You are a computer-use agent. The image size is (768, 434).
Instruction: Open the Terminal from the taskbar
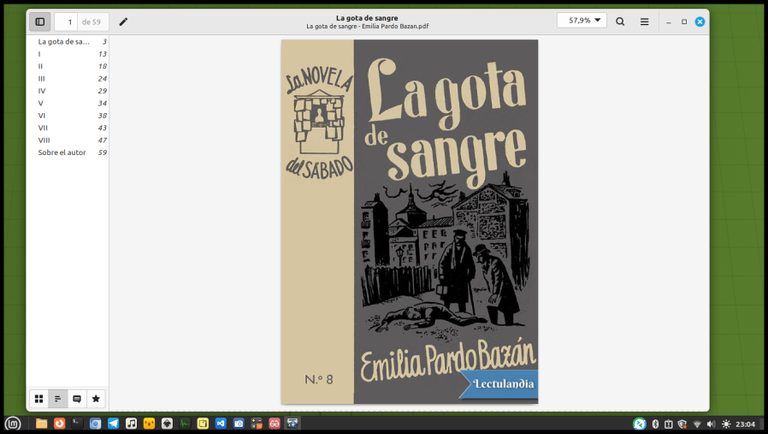(77, 423)
